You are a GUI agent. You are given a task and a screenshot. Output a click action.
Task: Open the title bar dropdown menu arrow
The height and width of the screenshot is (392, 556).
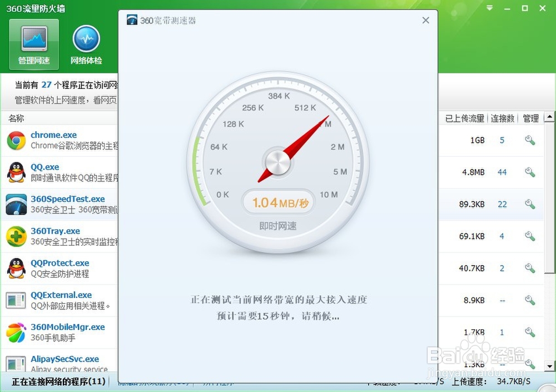coord(489,8)
